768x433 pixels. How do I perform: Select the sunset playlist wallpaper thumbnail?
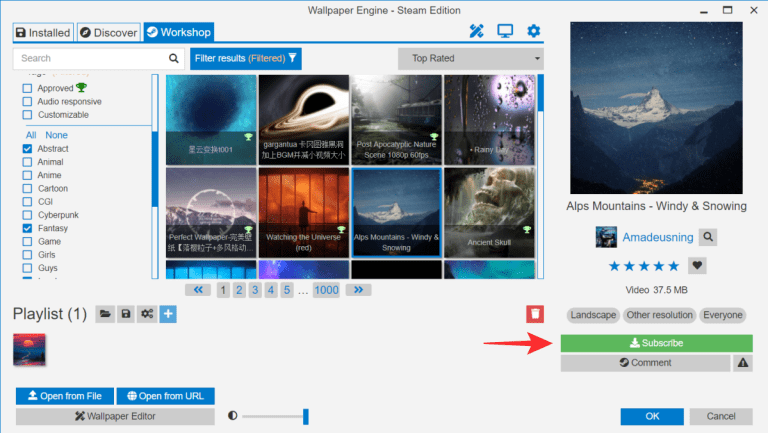coord(29,350)
